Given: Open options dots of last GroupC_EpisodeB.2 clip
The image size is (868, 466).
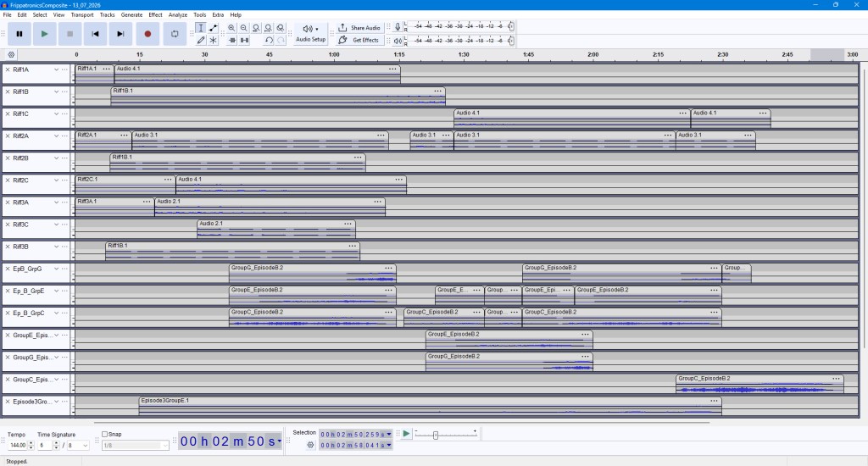Looking at the screenshot, I should tap(836, 379).
